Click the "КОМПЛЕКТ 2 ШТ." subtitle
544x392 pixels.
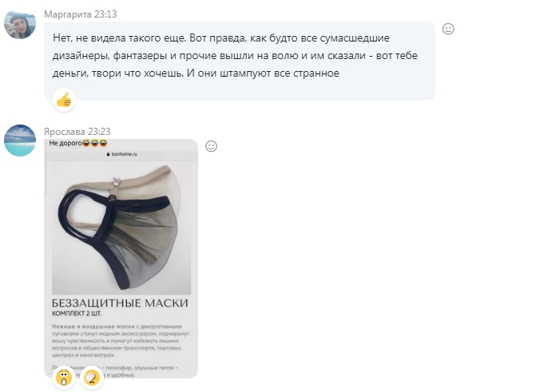pyautogui.click(x=77, y=314)
